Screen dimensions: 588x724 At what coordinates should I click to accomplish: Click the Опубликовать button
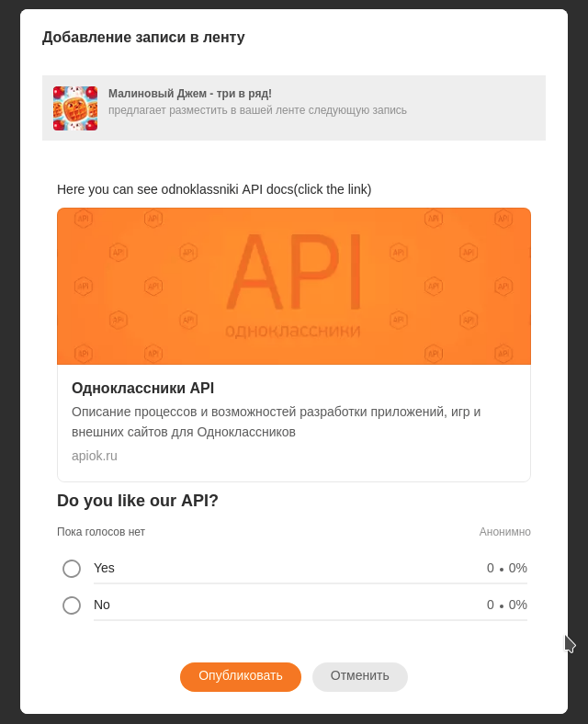pos(241,676)
